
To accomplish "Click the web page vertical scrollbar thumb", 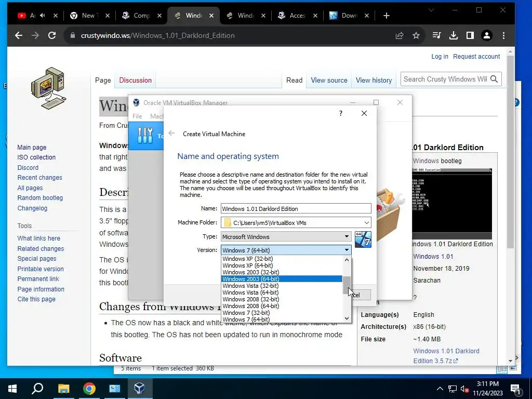I will pos(510,151).
